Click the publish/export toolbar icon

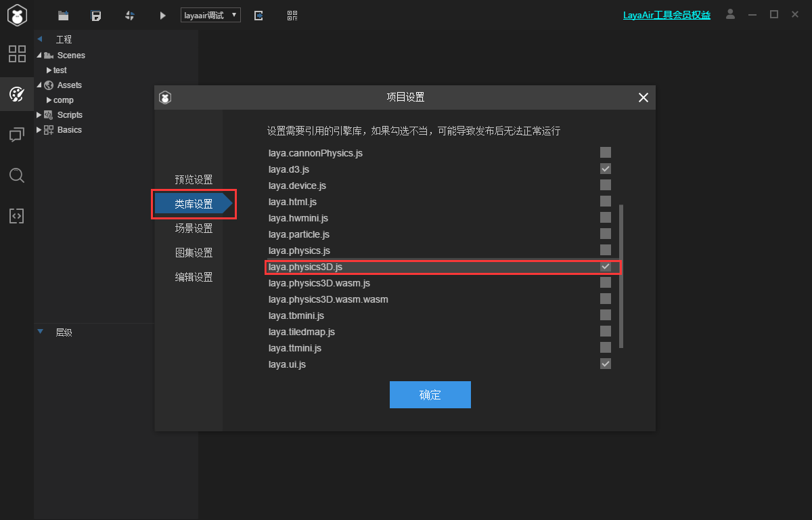(x=258, y=15)
